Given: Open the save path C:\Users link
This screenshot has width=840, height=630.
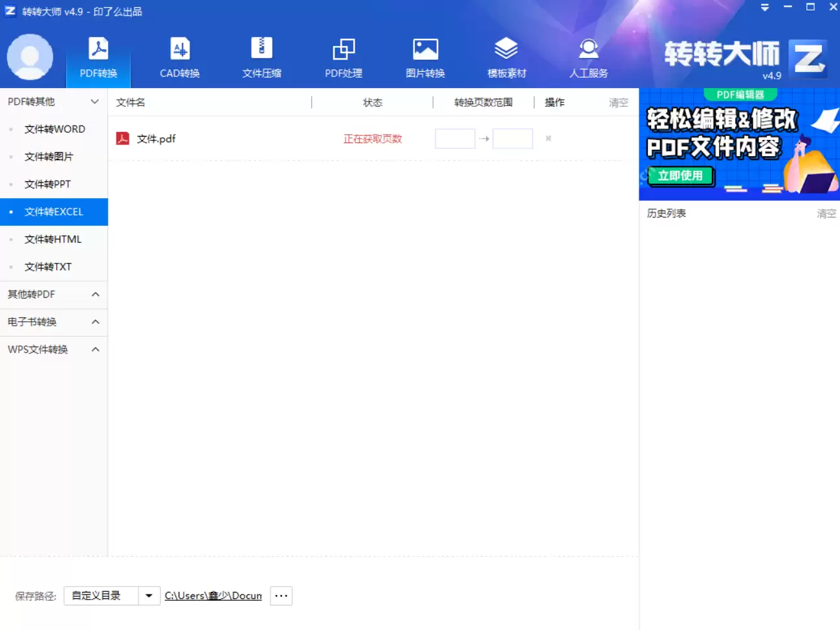Looking at the screenshot, I should 213,595.
